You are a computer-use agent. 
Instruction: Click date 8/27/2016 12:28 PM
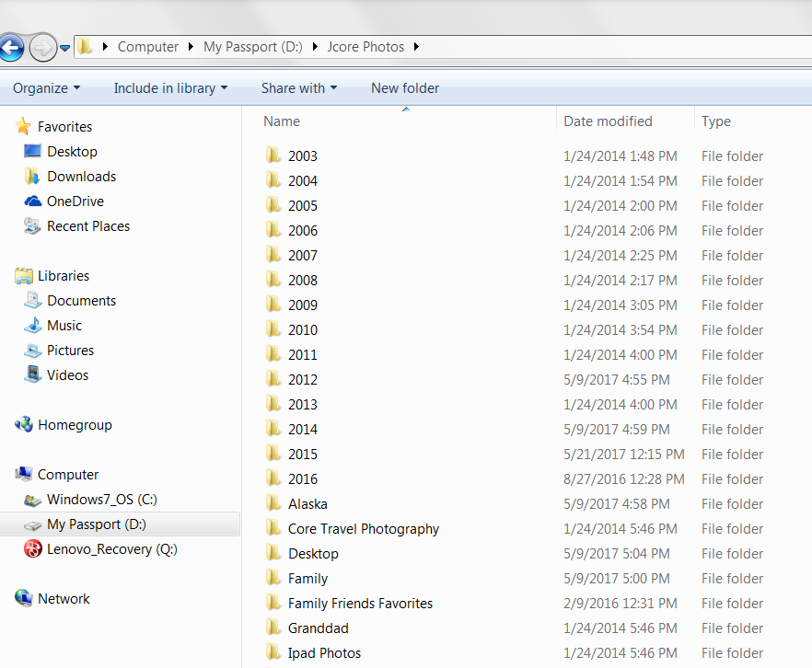[623, 479]
